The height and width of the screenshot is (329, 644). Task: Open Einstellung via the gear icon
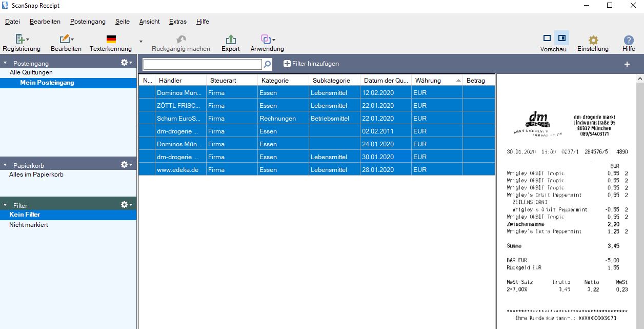pyautogui.click(x=593, y=40)
